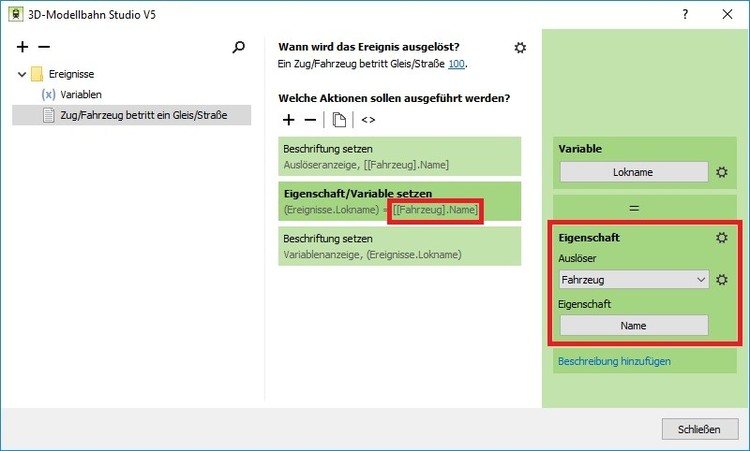Image resolution: width=750 pixels, height=451 pixels.
Task: Click the add event plus icon
Action: [x=23, y=47]
